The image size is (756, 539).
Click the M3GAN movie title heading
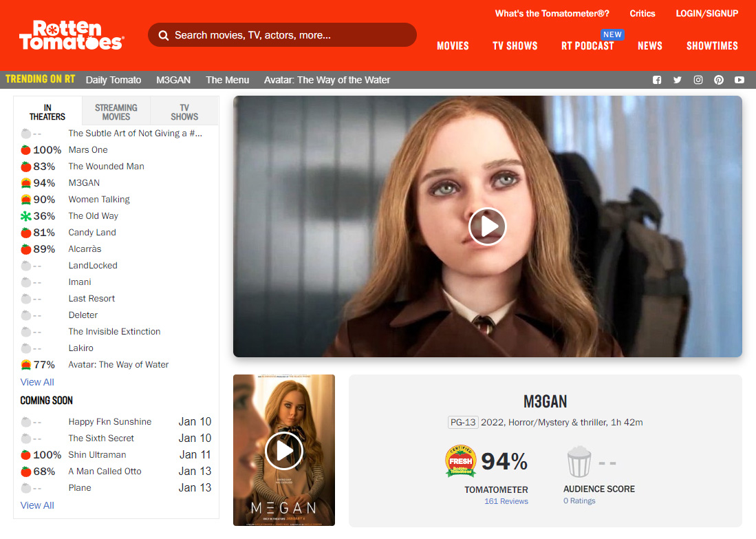pos(546,401)
